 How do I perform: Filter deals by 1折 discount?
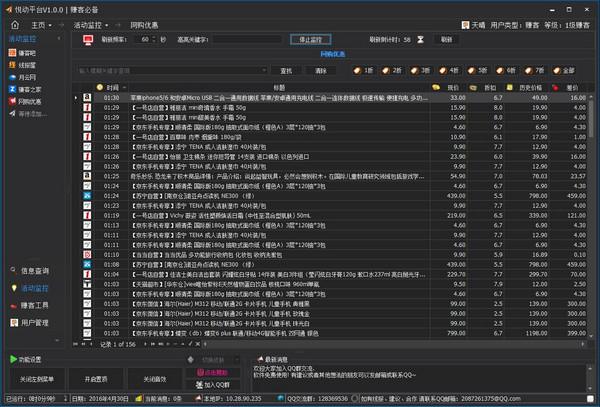coord(365,71)
